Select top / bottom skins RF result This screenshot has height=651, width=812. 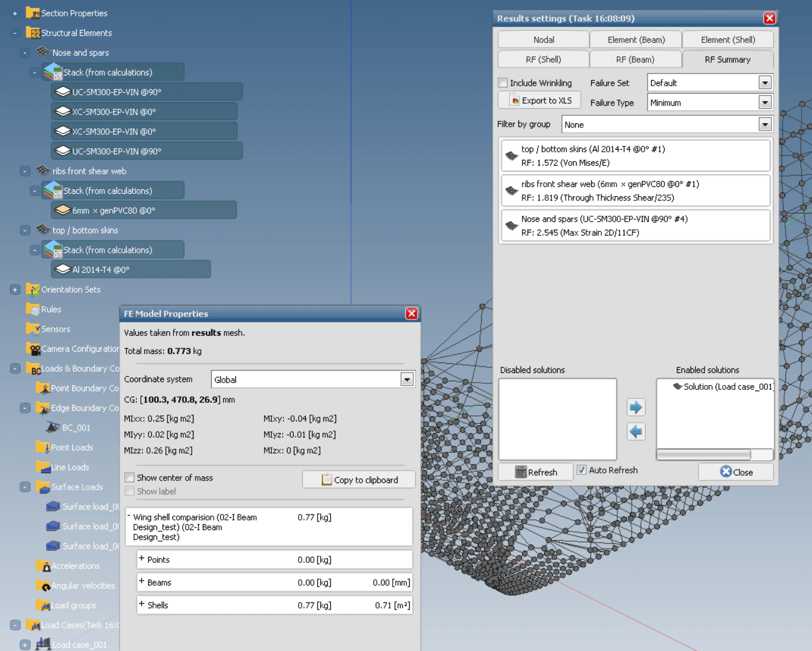(x=635, y=155)
